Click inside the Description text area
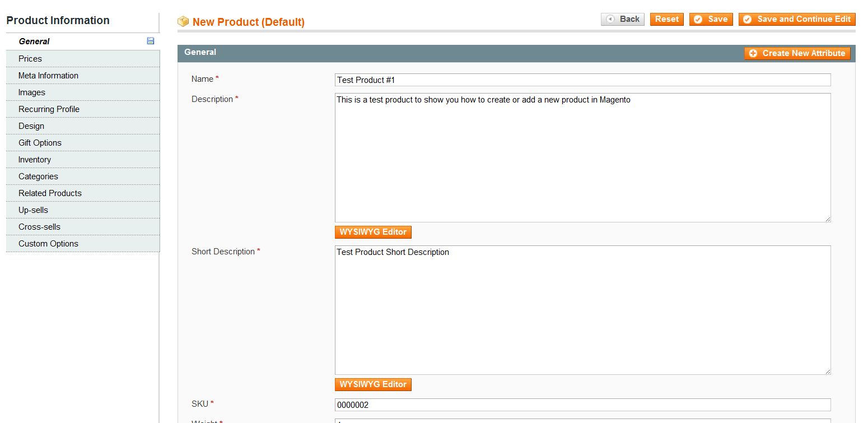This screenshot has height=423, width=868. click(x=582, y=157)
